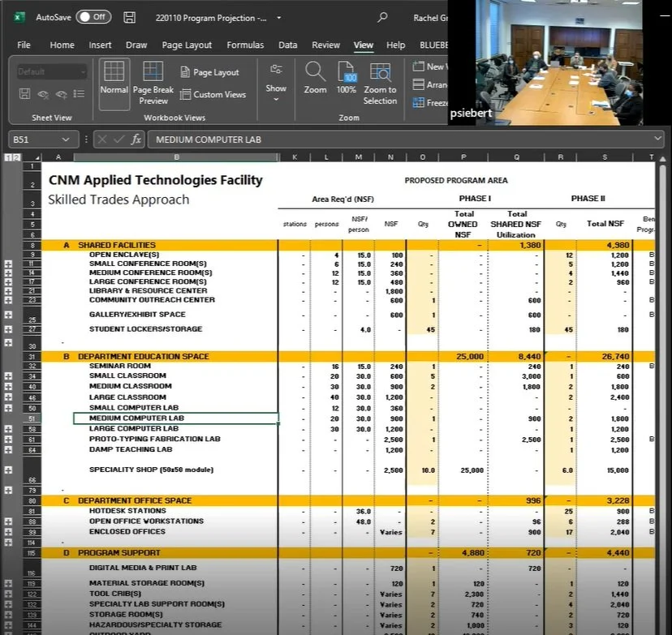
Task: Click the formula bar Enter checkmark
Action: coord(119,139)
